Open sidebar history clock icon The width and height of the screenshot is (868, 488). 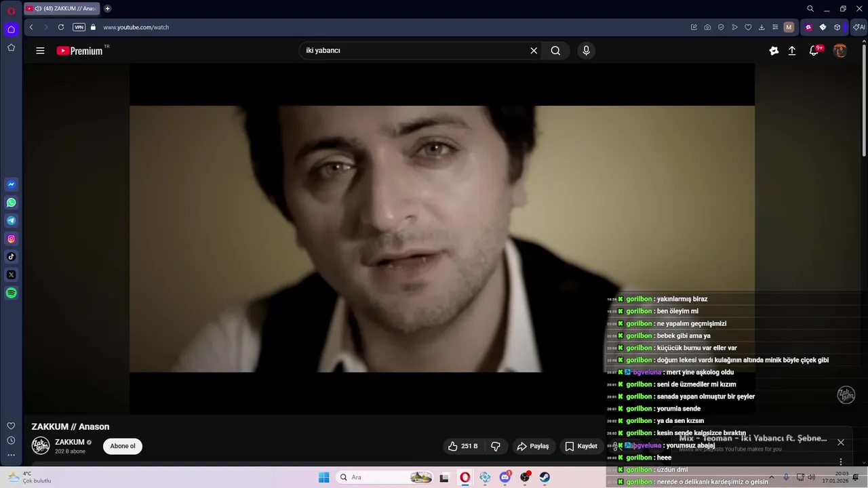click(x=12, y=441)
